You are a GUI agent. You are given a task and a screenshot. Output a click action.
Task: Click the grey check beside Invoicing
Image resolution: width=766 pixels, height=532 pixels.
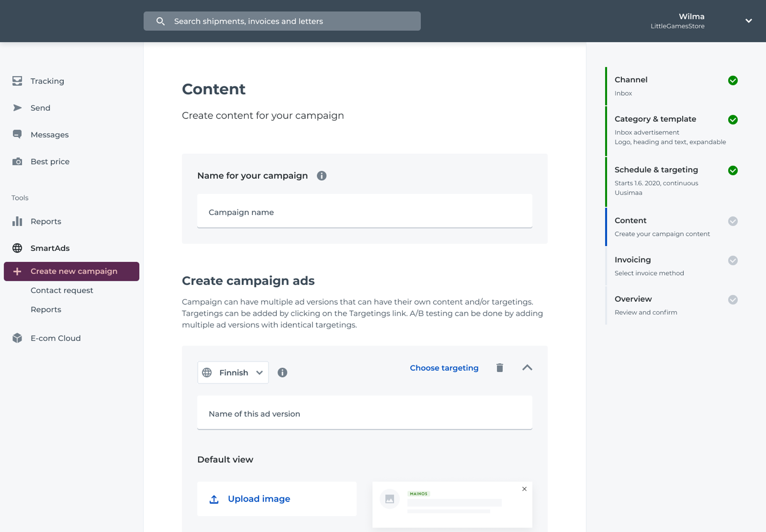coord(733,260)
